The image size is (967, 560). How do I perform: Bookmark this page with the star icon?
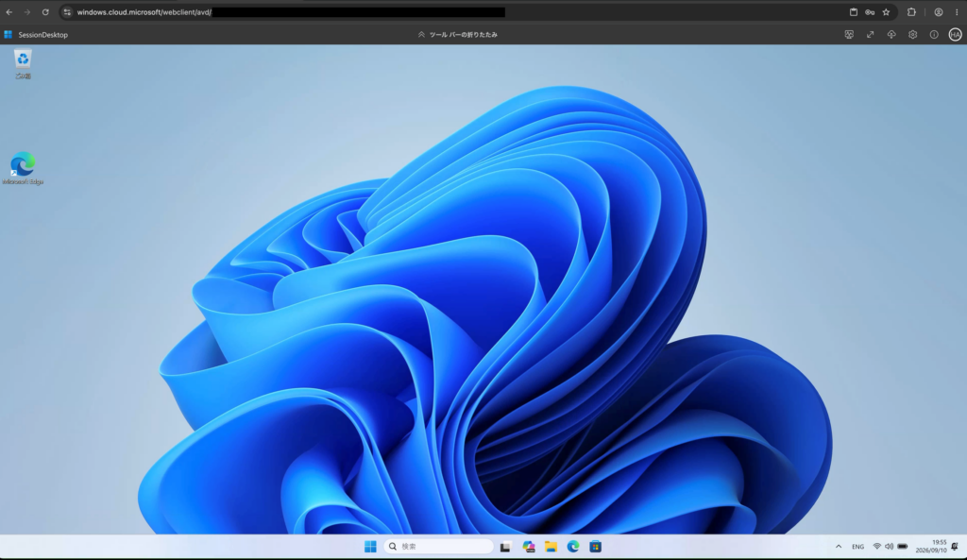886,11
